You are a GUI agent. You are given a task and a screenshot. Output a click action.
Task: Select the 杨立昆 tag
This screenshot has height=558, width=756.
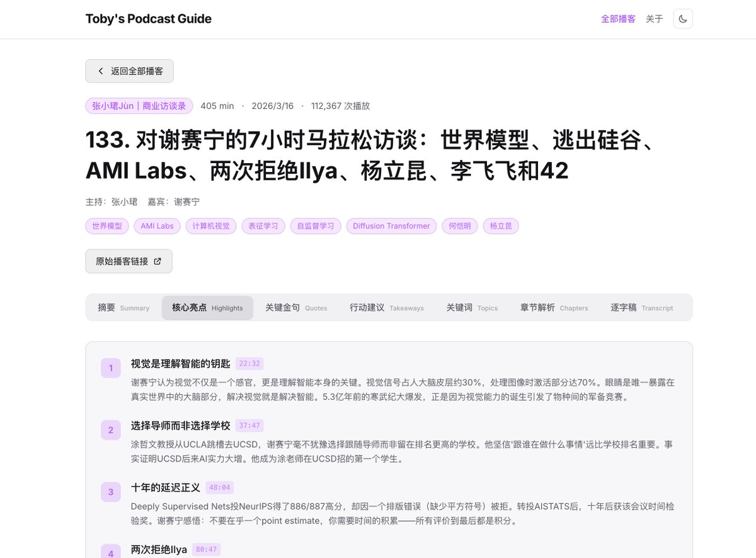501,226
